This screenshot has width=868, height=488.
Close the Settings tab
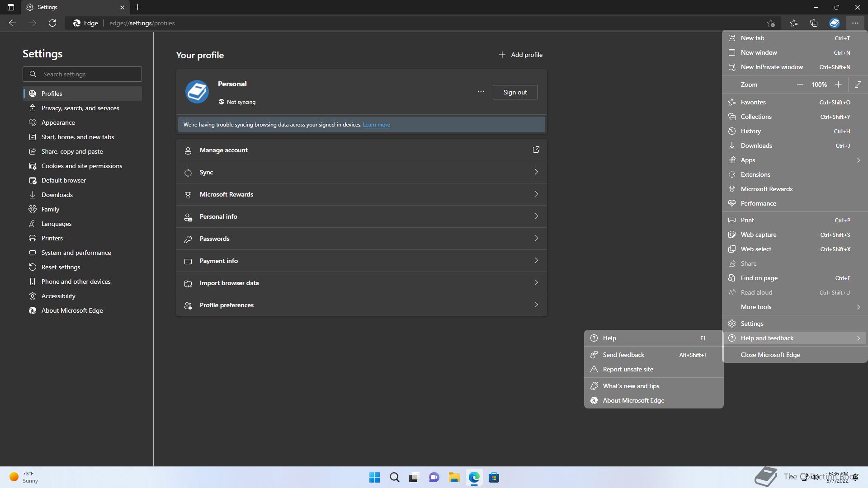[122, 7]
